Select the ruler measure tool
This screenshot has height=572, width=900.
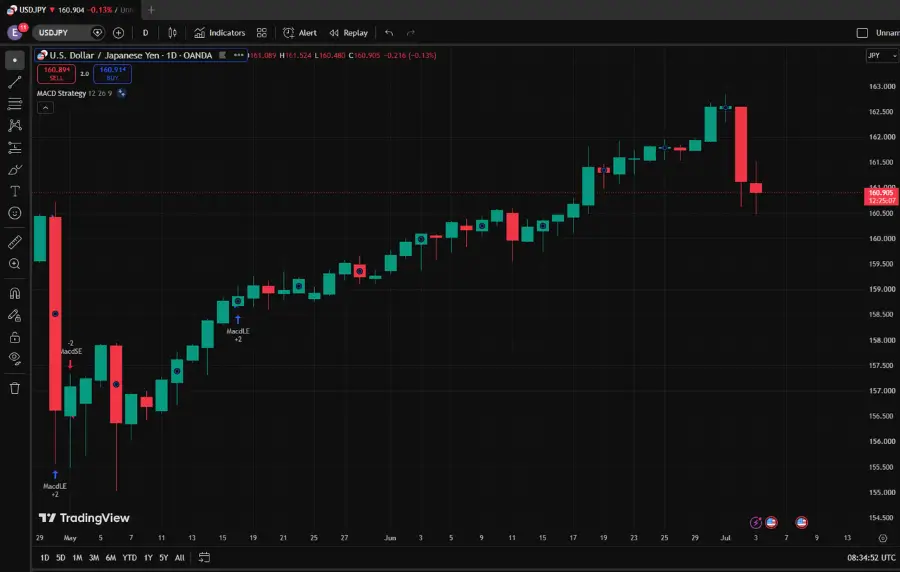click(x=15, y=242)
